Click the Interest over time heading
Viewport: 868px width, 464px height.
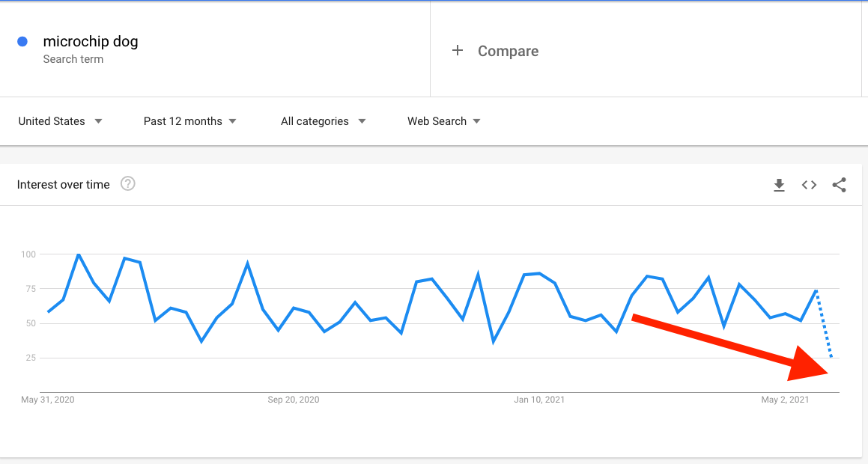pos(63,185)
